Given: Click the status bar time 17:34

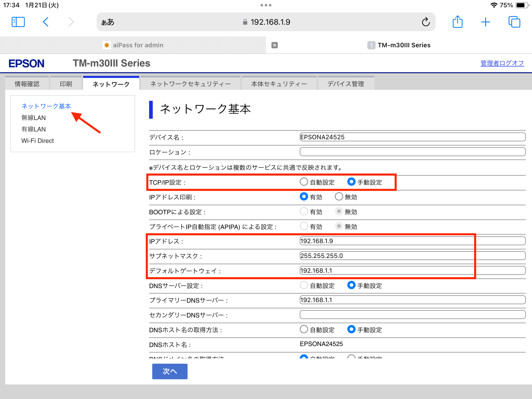Looking at the screenshot, I should click(x=11, y=5).
